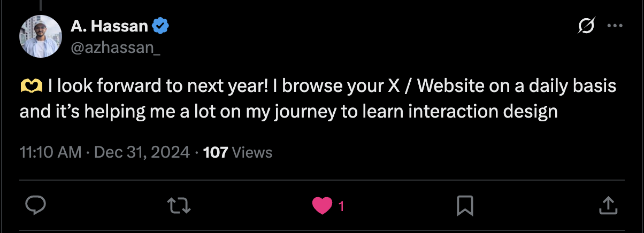
Task: Click the blue verified badge
Action: pos(161,26)
